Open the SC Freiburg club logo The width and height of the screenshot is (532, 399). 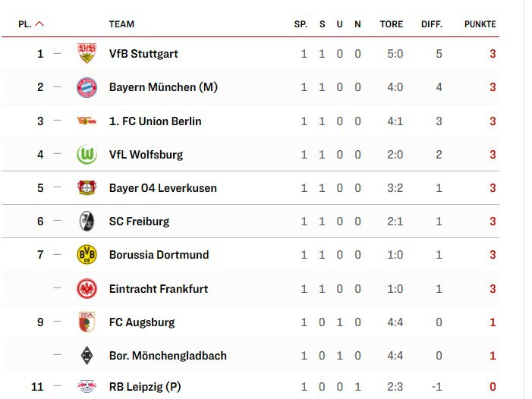87,221
